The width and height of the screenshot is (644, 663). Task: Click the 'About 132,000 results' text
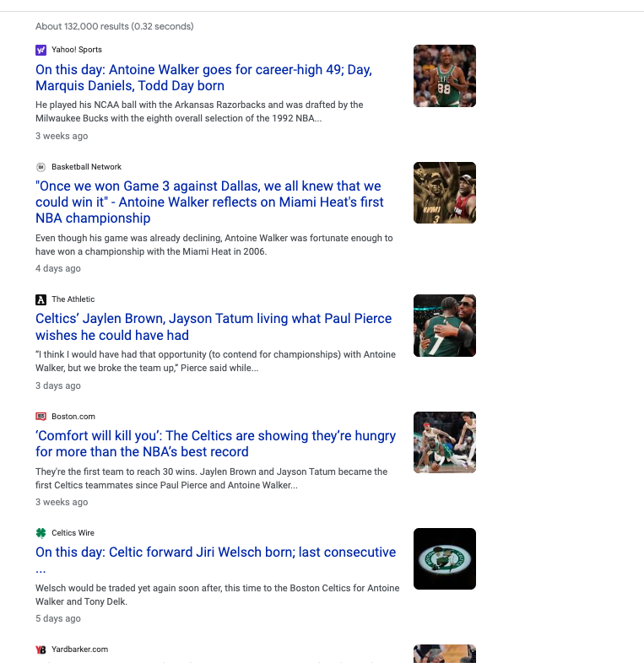point(114,26)
